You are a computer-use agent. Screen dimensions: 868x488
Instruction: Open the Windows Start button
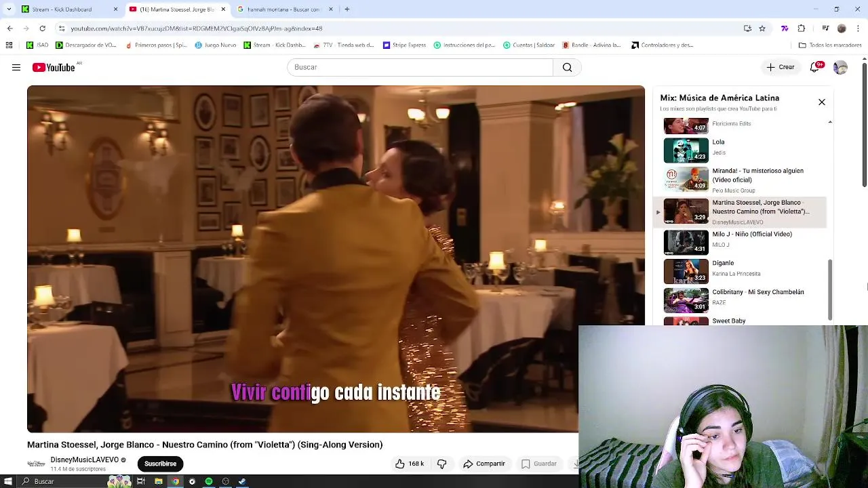(x=8, y=481)
